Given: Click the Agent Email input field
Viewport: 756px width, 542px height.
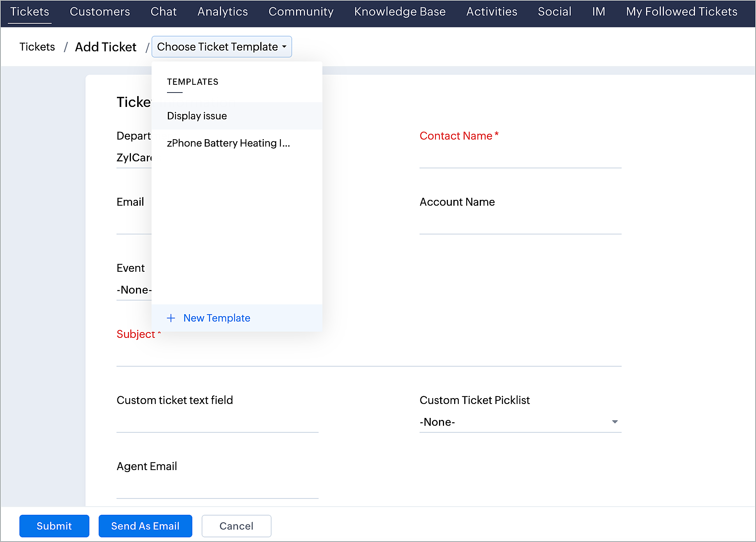Looking at the screenshot, I should pos(217,489).
